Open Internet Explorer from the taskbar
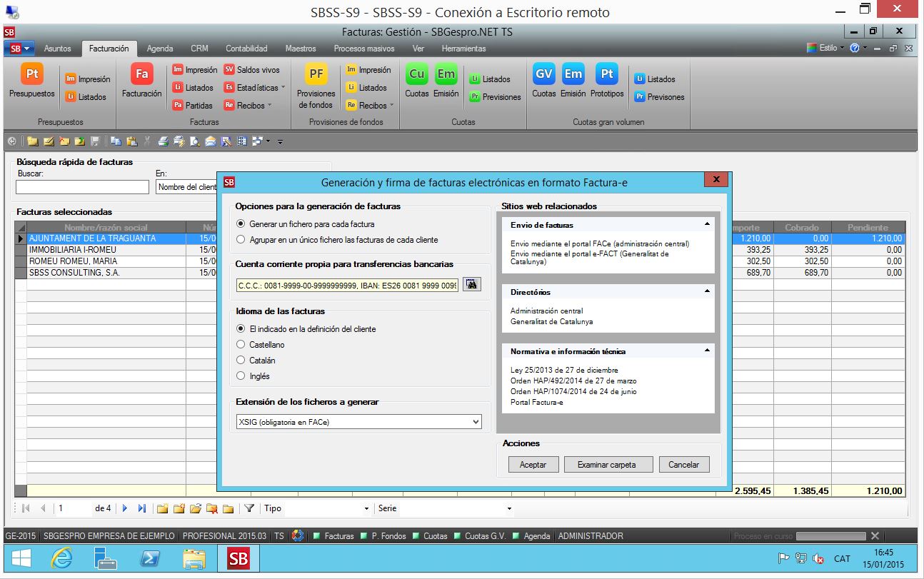The height and width of the screenshot is (579, 924). click(x=63, y=558)
